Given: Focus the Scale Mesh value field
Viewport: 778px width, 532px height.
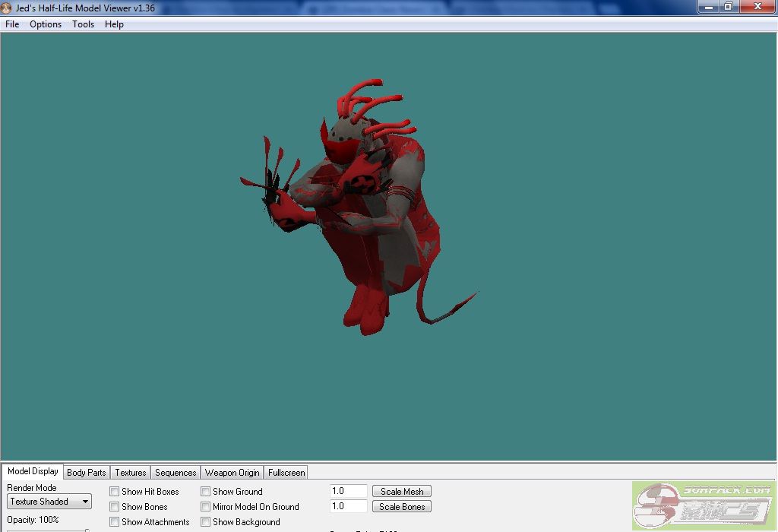Looking at the screenshot, I should pos(348,491).
